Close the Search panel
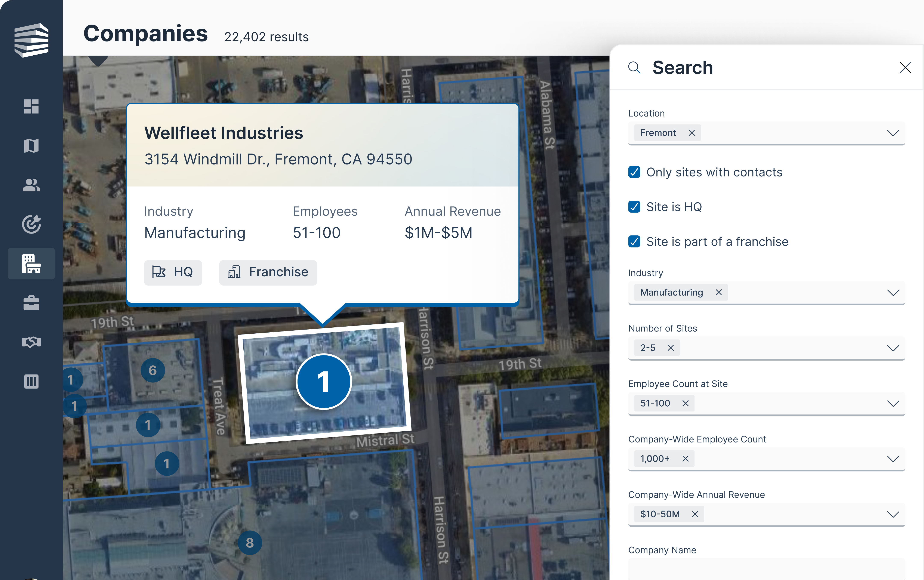Screen dimensions: 924x580 tap(905, 68)
